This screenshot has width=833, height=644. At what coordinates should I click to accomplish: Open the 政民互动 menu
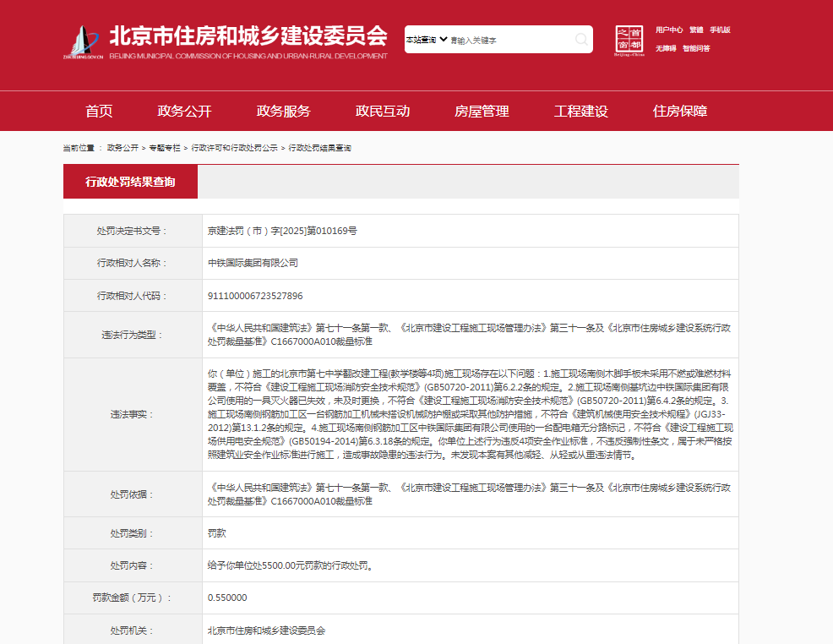(383, 111)
